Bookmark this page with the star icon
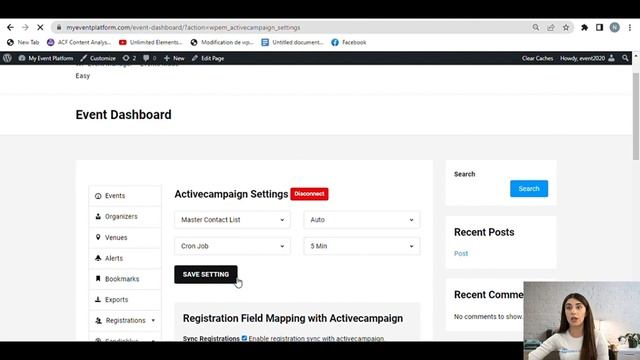 click(566, 27)
